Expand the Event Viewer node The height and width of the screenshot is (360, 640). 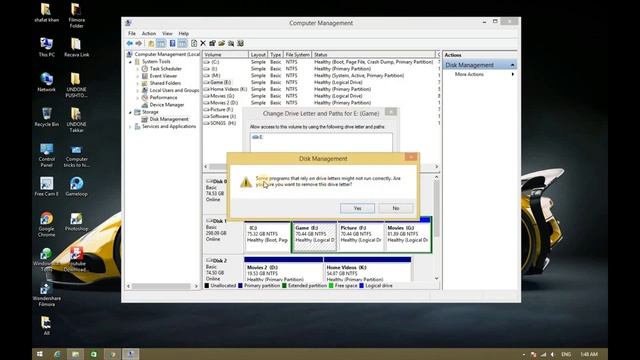pyautogui.click(x=138, y=76)
